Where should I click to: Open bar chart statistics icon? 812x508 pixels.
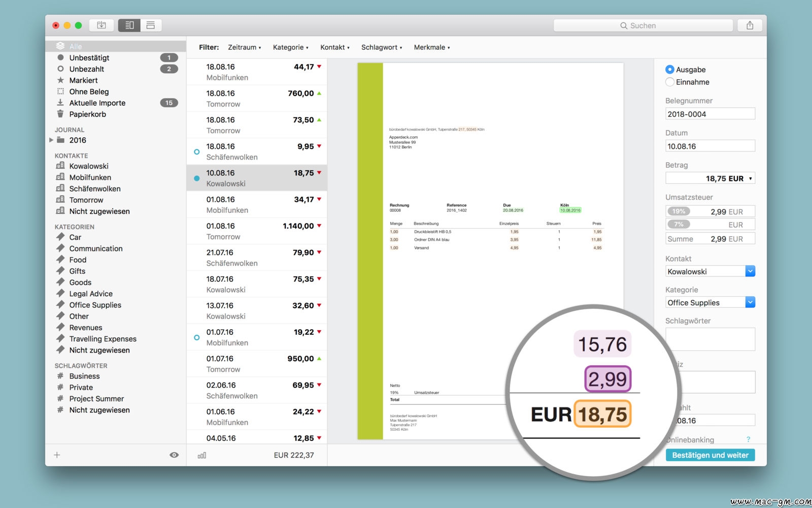click(x=202, y=455)
